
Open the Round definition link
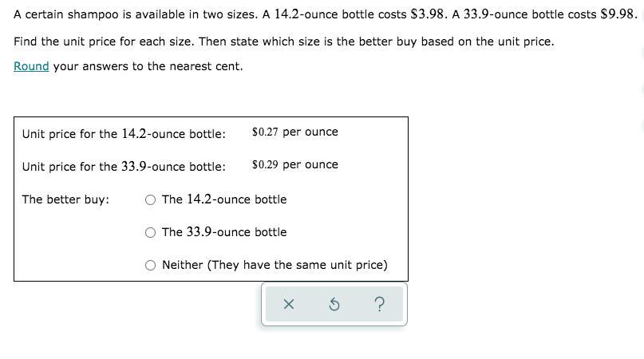pyautogui.click(x=31, y=66)
